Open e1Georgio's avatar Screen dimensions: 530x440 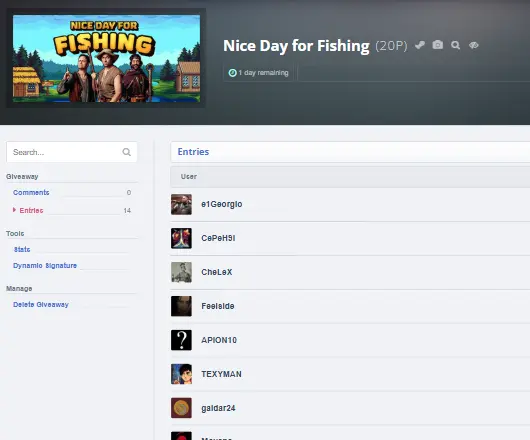182,204
